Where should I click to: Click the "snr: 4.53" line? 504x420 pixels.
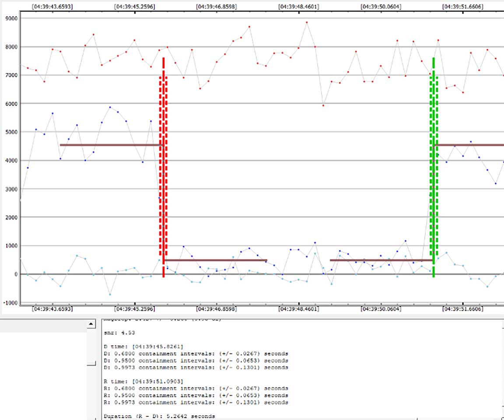(x=119, y=332)
